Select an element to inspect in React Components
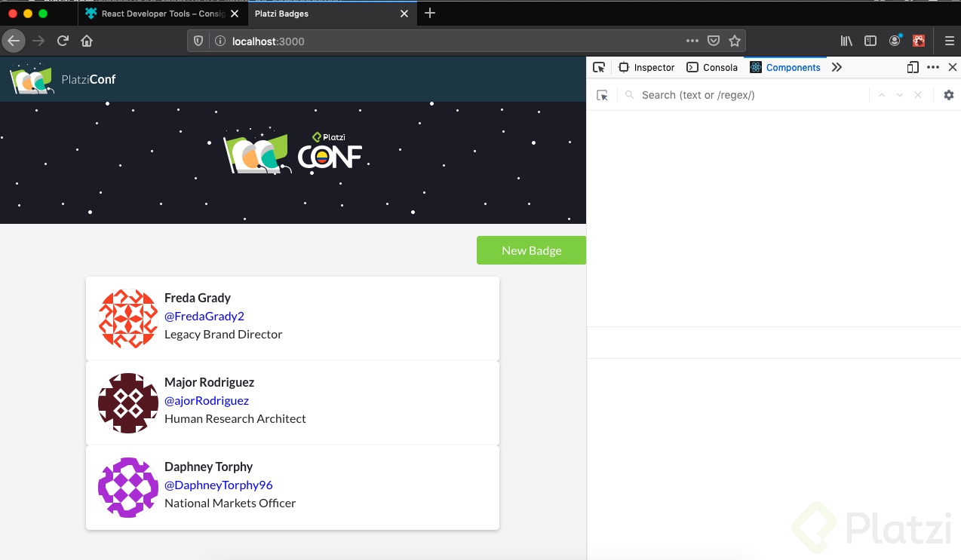 tap(602, 95)
